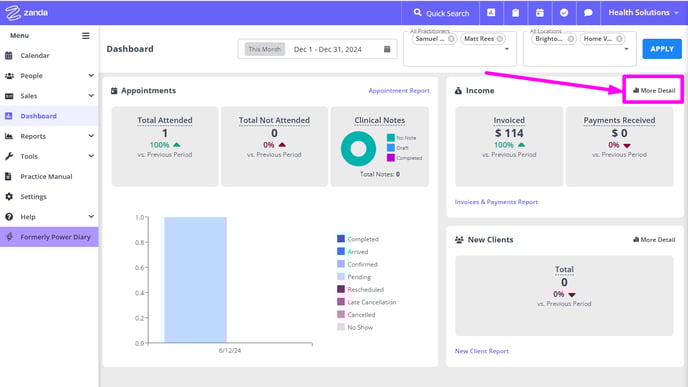The image size is (688, 387).
Task: Remove Home V... location chip
Action: (x=619, y=39)
